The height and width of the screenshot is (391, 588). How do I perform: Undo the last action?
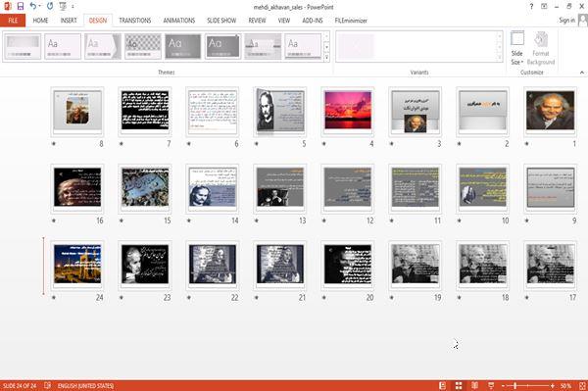coord(33,6)
